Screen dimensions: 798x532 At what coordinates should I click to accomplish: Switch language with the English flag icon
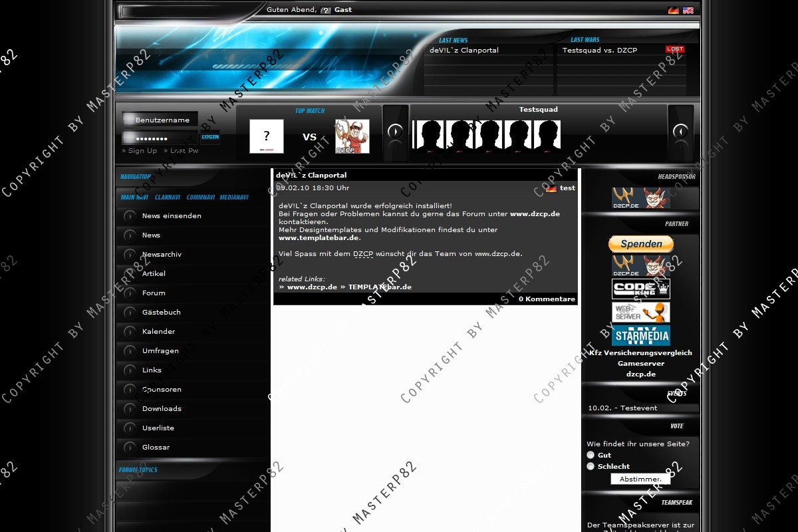click(x=688, y=11)
